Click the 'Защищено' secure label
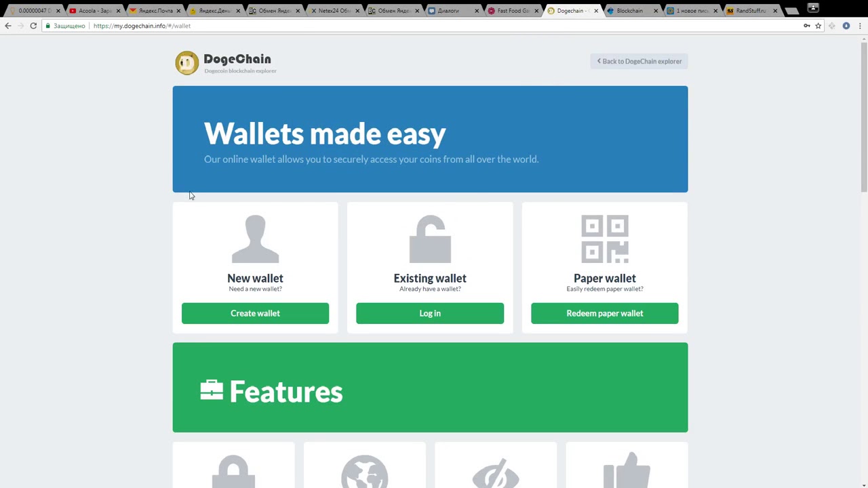The height and width of the screenshot is (488, 868). click(69, 26)
